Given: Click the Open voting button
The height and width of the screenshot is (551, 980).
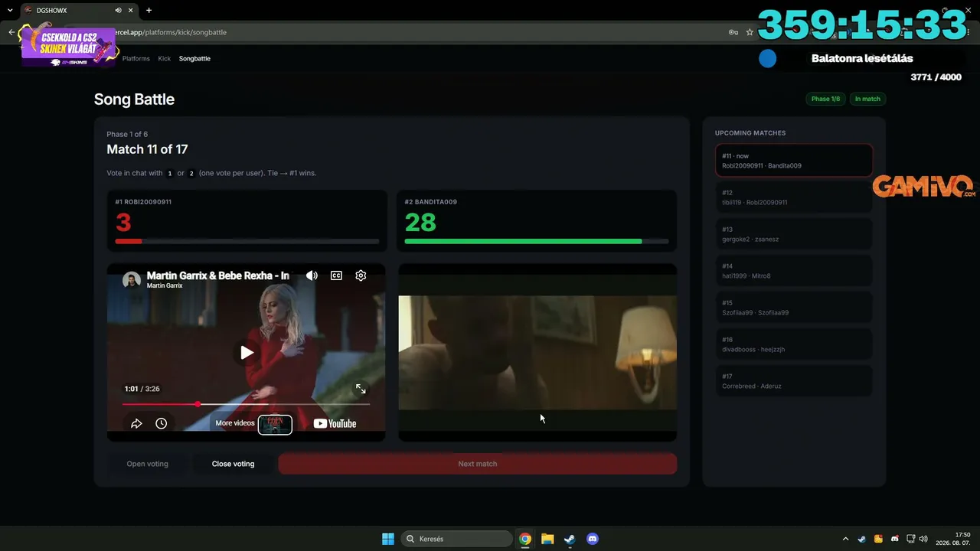Looking at the screenshot, I should pos(147,464).
